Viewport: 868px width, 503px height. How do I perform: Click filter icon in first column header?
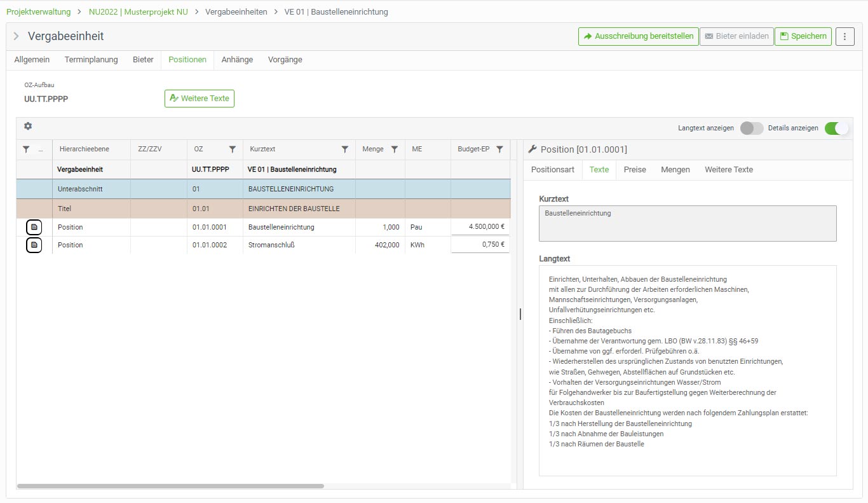[x=26, y=149]
